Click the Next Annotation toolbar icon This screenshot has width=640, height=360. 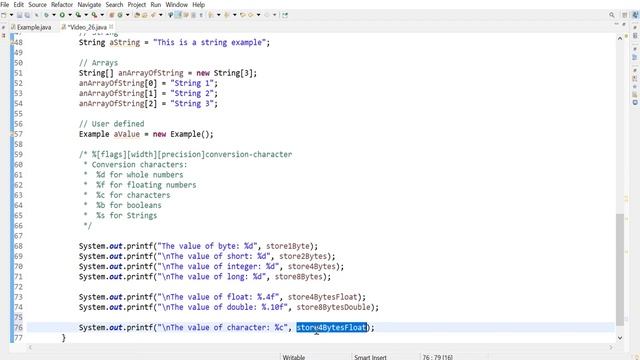pyautogui.click(x=211, y=15)
